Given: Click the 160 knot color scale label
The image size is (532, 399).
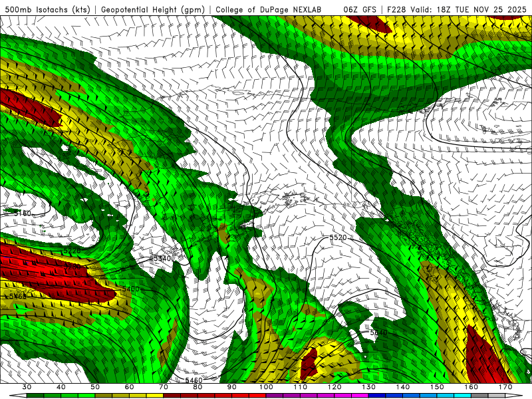Looking at the screenshot, I should coord(471,387).
